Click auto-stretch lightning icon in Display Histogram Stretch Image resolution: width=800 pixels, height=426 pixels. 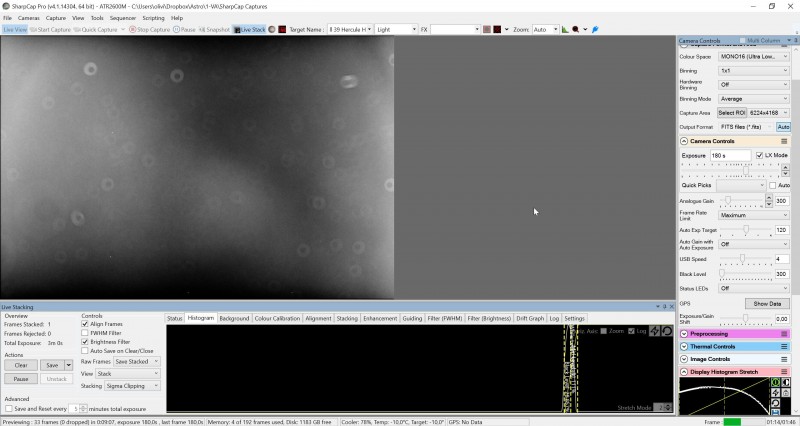coord(776,393)
